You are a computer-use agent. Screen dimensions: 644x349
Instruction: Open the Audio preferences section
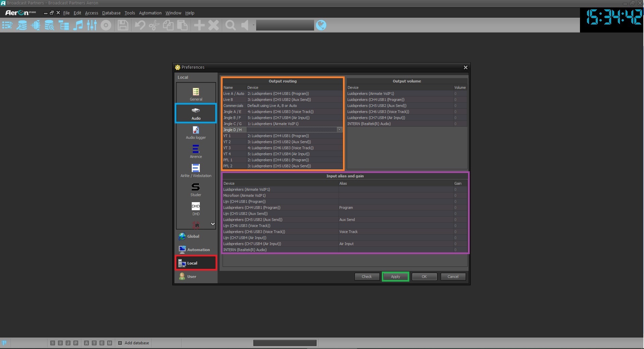(x=196, y=113)
